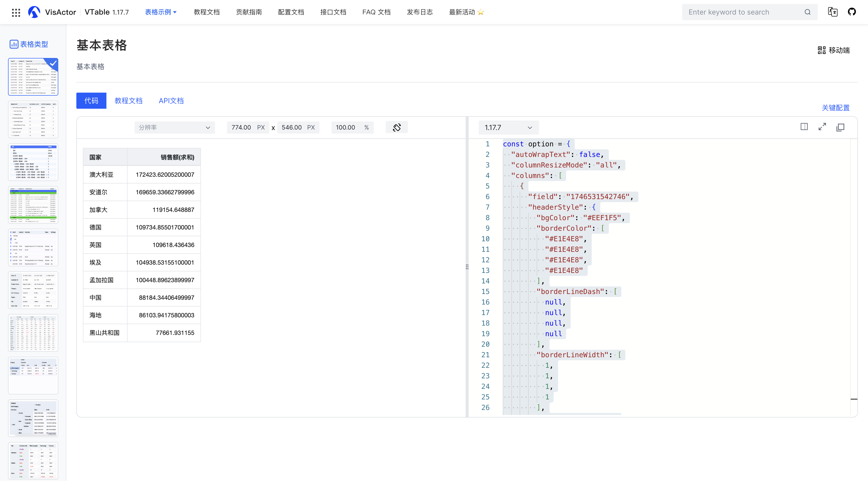Switch language with the translate icon

coord(833,12)
